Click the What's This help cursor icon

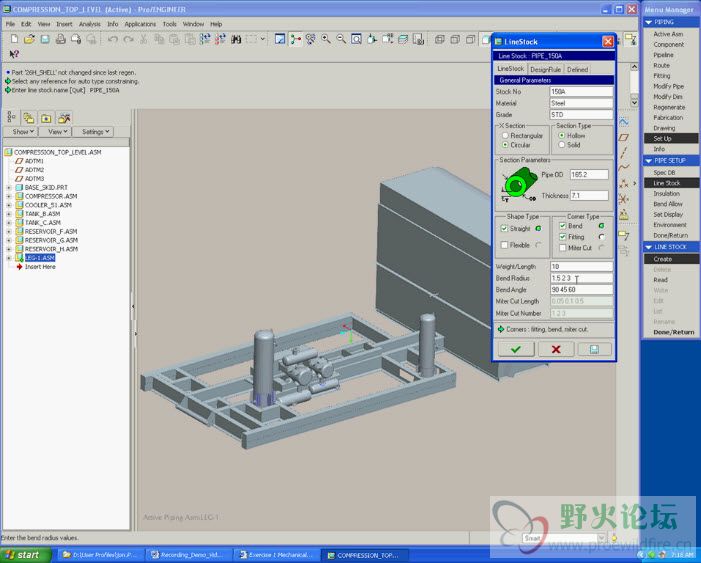tap(14, 54)
